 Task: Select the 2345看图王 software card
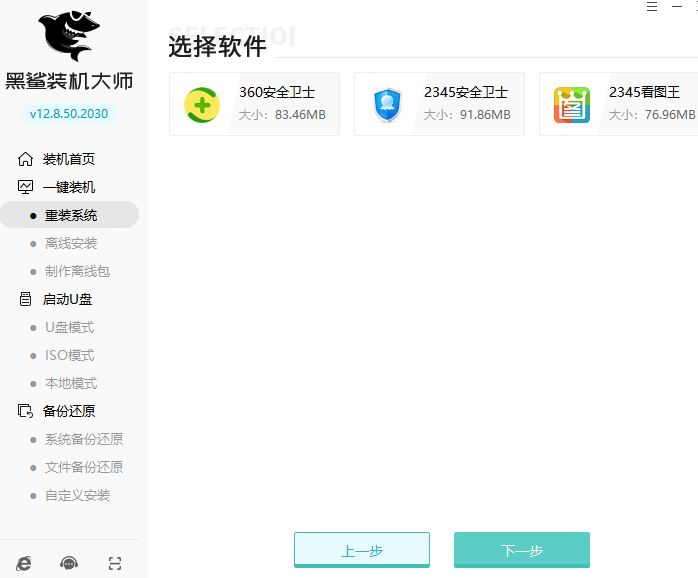pos(619,104)
